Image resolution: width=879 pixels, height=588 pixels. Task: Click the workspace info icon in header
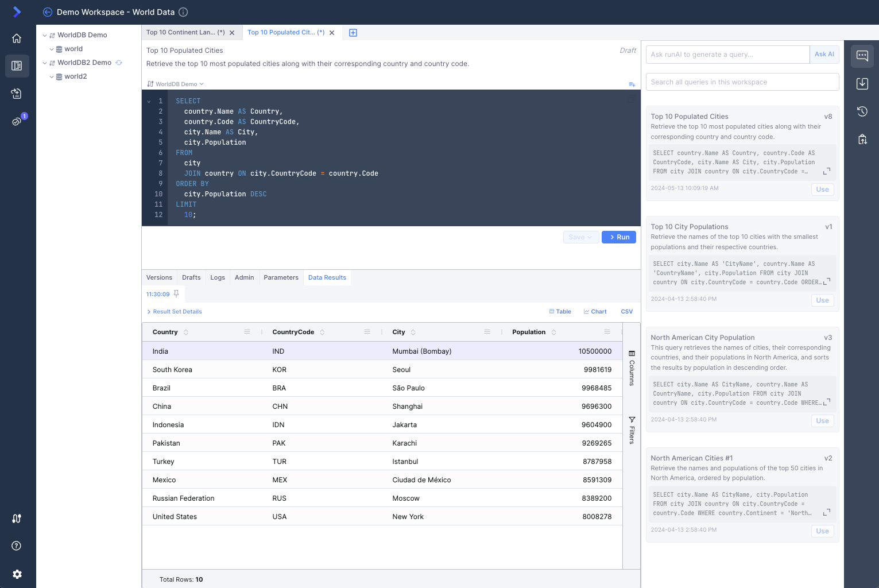(183, 12)
